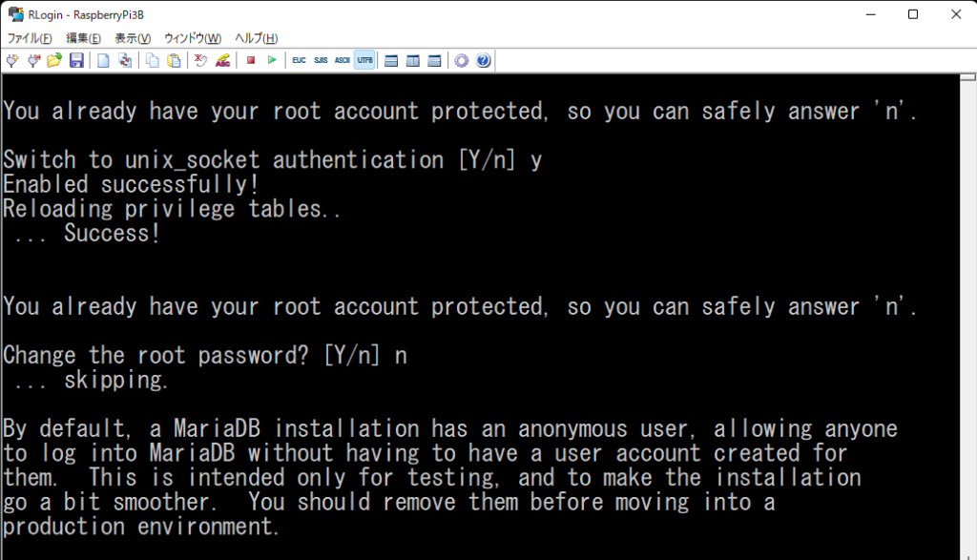977x560 pixels.
Task: Open the ファイル(F) menu
Action: pos(30,38)
